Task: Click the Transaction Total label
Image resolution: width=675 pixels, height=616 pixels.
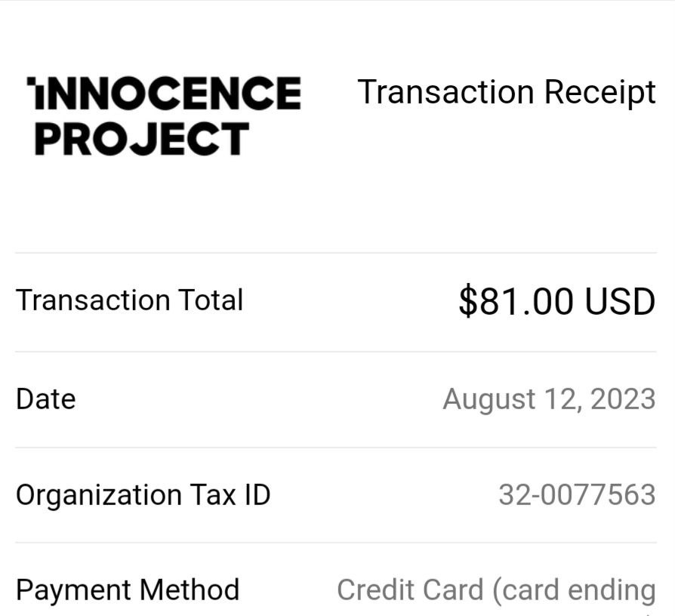Action: click(x=130, y=300)
